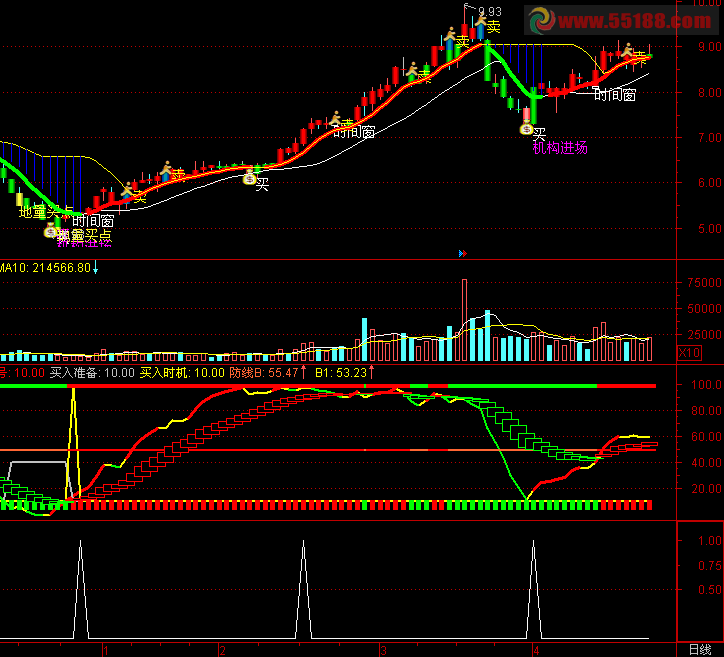Click the 7.00 price axis label

(710, 138)
